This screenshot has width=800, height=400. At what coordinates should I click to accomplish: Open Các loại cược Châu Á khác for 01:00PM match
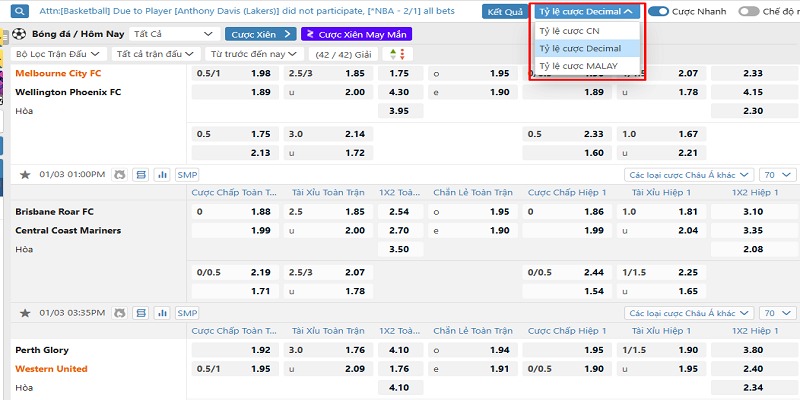click(x=689, y=175)
